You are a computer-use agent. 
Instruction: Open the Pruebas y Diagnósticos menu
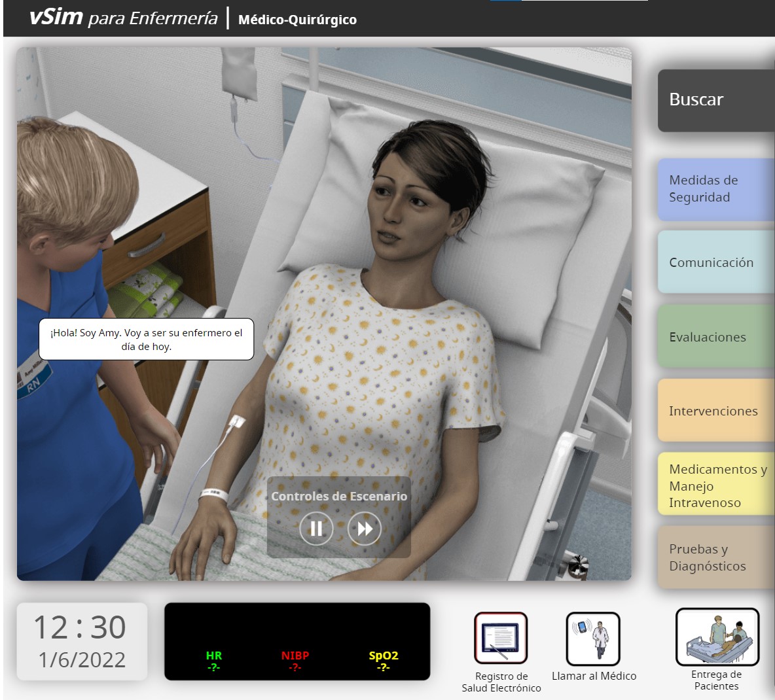pos(715,558)
